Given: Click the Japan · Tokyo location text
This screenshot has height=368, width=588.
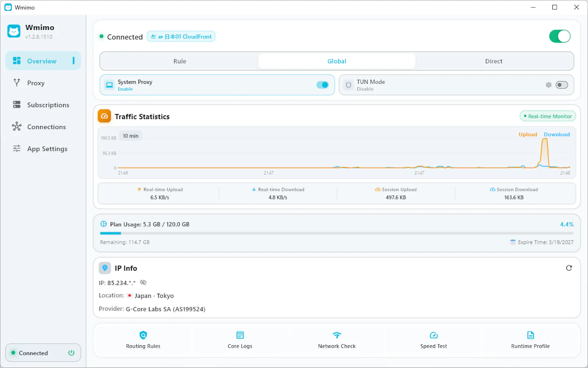Looking at the screenshot, I should coord(154,296).
